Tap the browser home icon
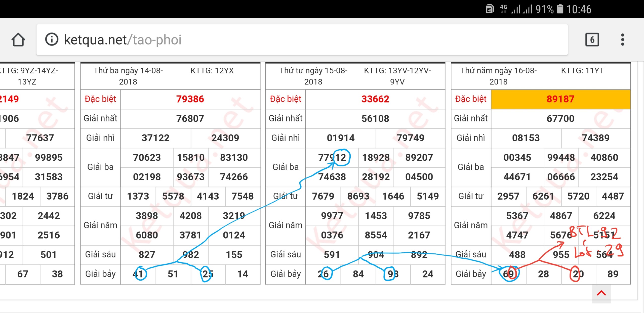This screenshot has height=313, width=644. click(x=18, y=40)
